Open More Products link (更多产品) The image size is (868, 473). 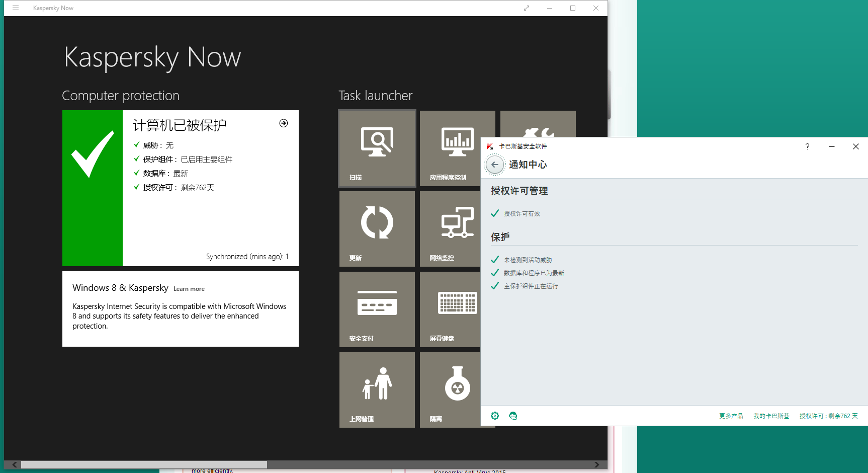731,416
